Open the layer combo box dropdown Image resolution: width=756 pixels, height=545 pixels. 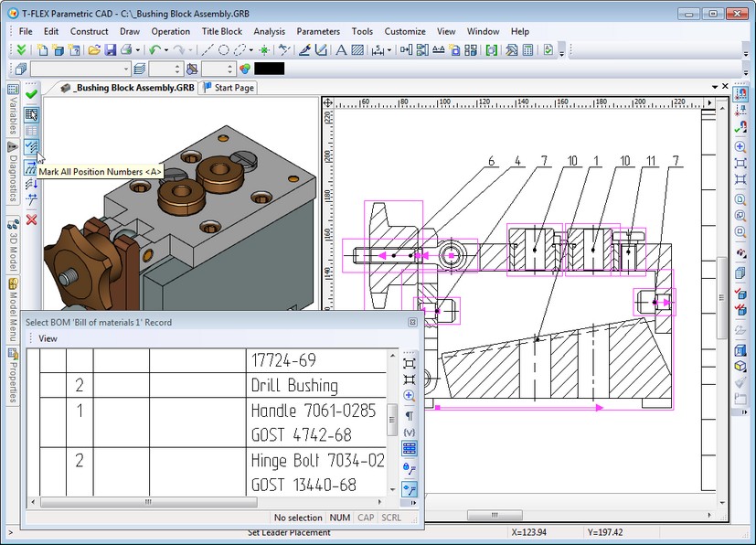point(126,69)
